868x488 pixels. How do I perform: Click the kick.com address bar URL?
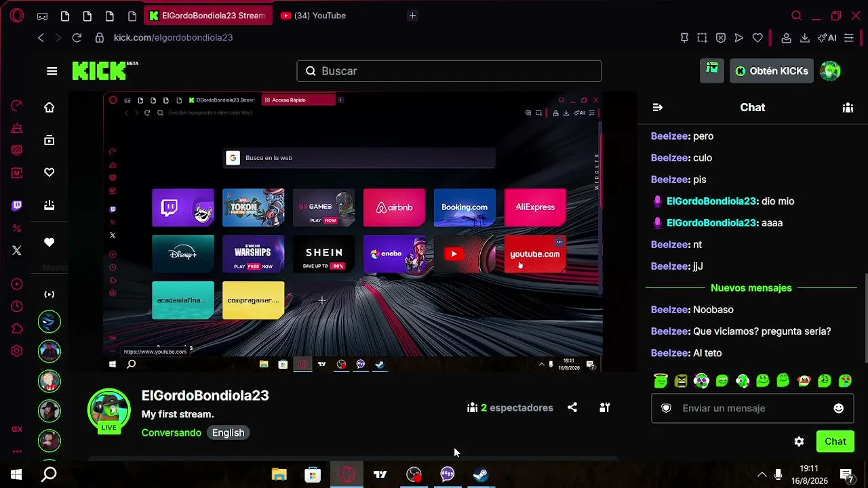(x=174, y=38)
